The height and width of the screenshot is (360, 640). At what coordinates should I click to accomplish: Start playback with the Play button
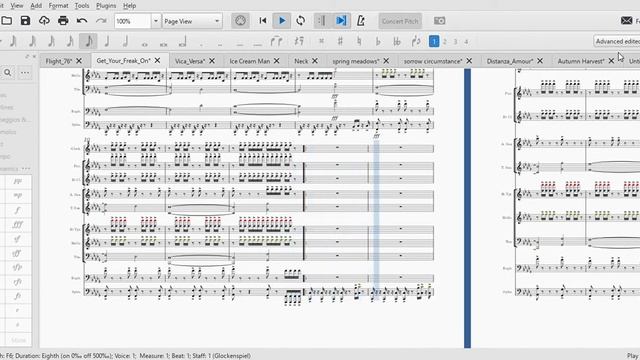[x=282, y=20]
